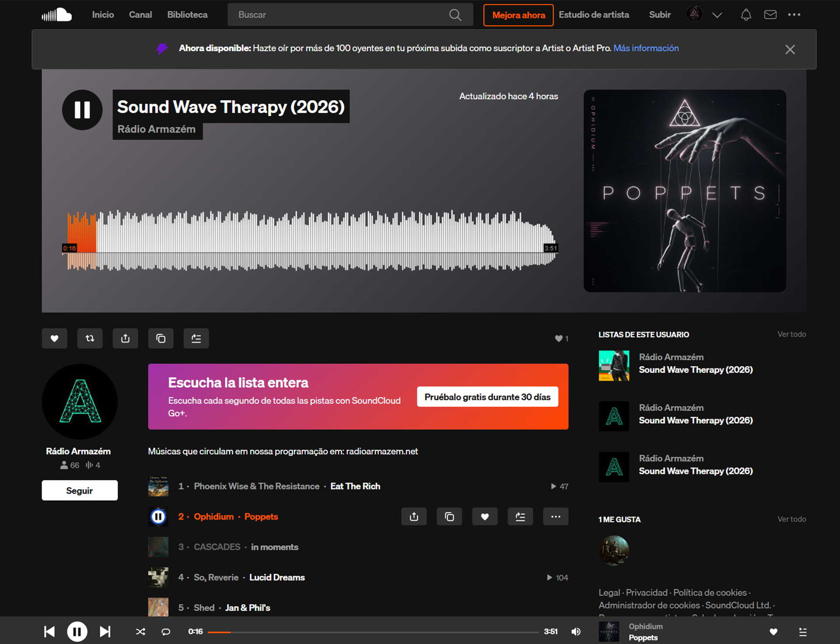Select track 3 in moments
The height and width of the screenshot is (644, 840).
pos(274,547)
